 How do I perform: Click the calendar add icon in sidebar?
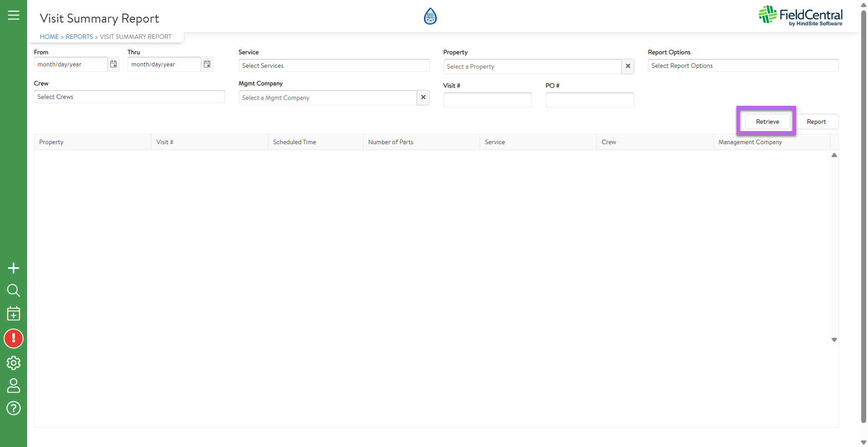[14, 313]
